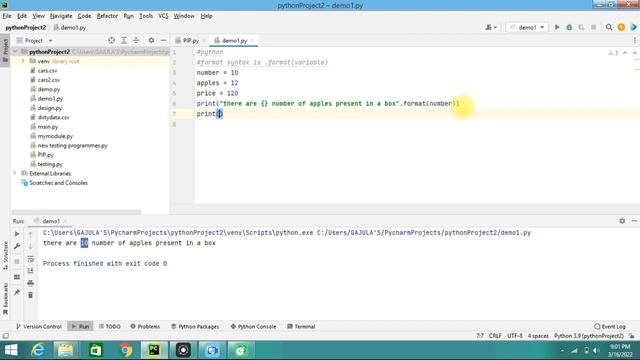The height and width of the screenshot is (360, 640).
Task: Open Run panel settings gear
Action: coord(622,220)
